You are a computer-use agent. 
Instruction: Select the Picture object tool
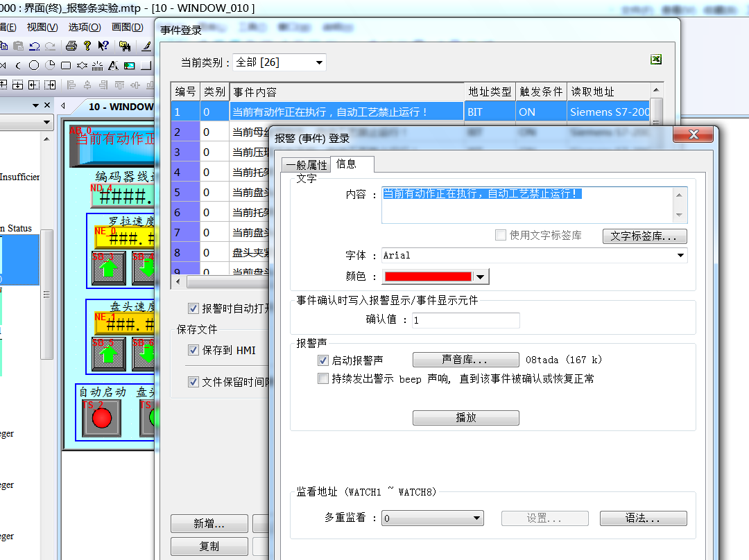[x=130, y=64]
